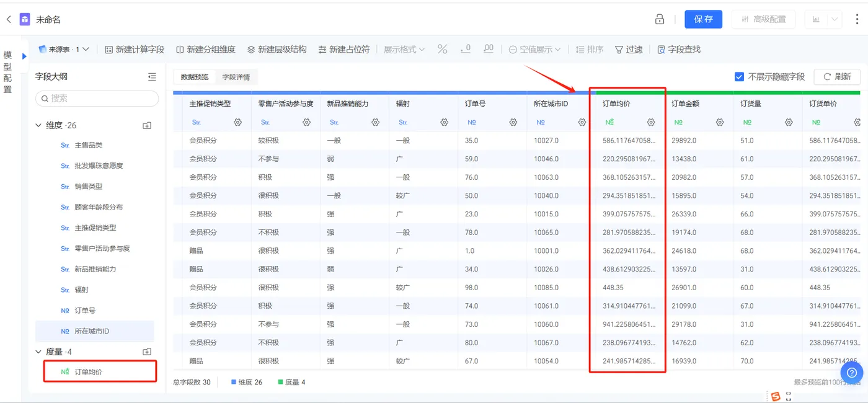Click 新建计算字段 toolbar item

tap(135, 49)
